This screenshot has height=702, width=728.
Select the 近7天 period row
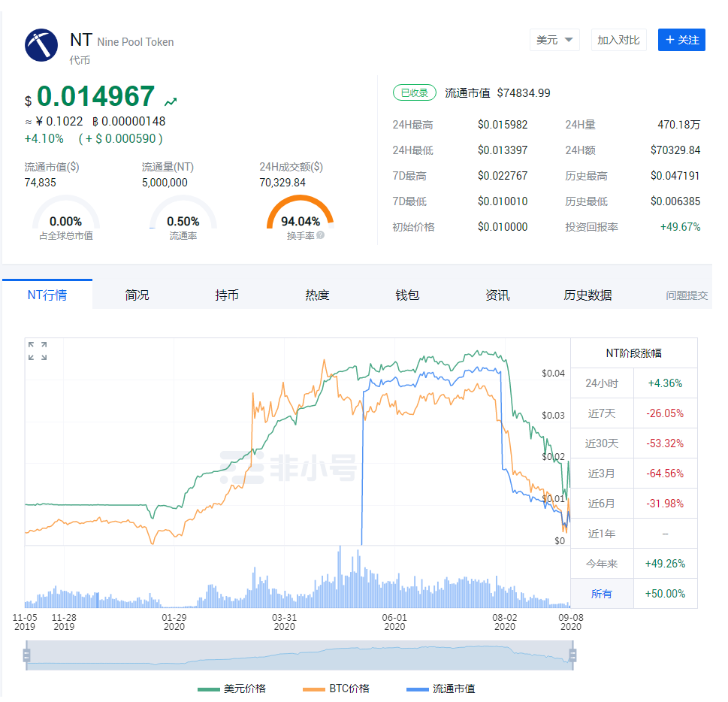point(634,413)
